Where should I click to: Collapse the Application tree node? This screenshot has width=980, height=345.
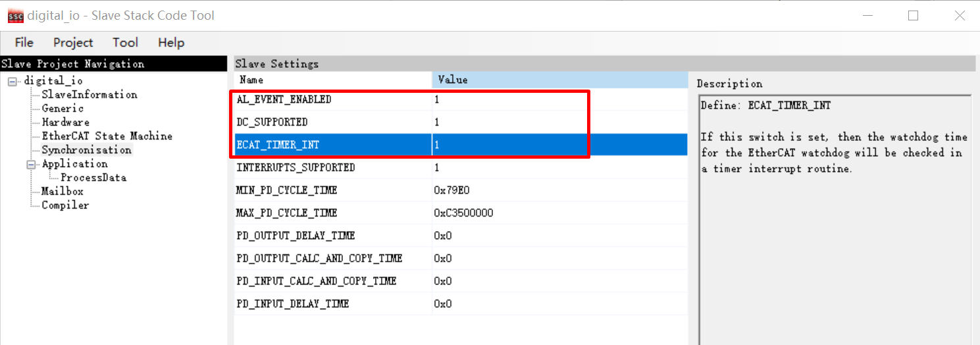pyautogui.click(x=31, y=164)
